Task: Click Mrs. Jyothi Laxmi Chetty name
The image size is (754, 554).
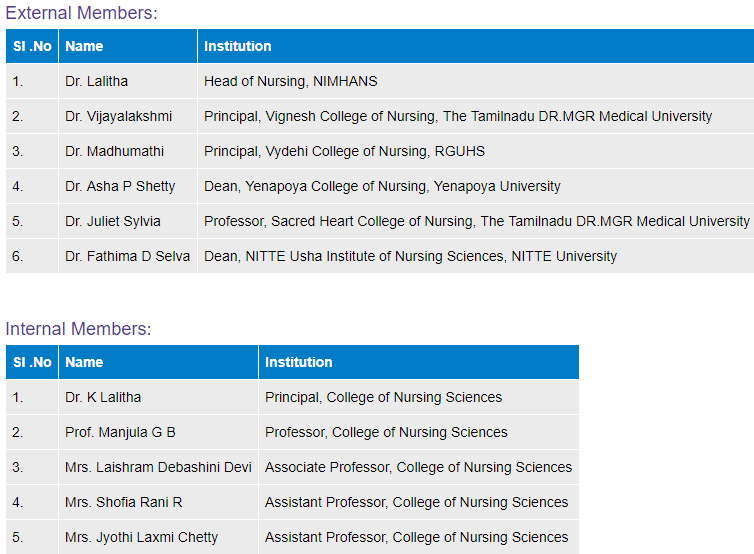Action: click(141, 537)
